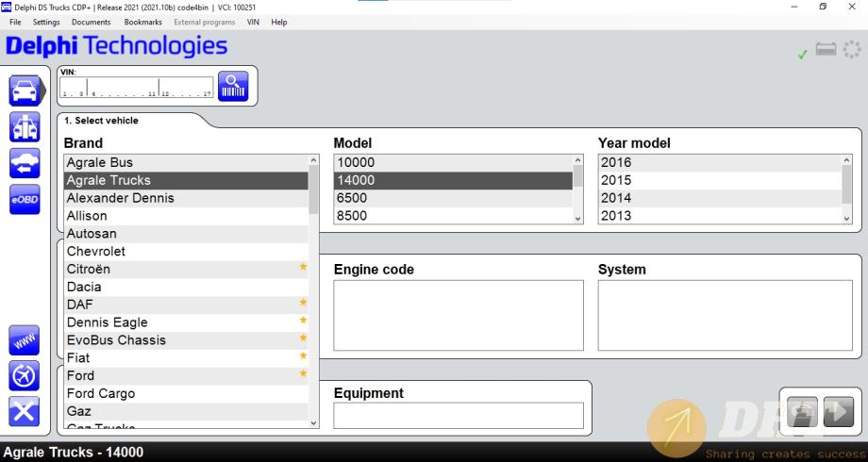
Task: Click the star icon next to Ford
Action: click(304, 373)
